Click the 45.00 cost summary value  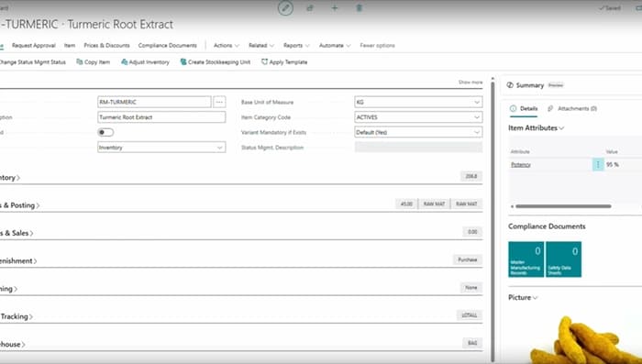click(x=406, y=204)
